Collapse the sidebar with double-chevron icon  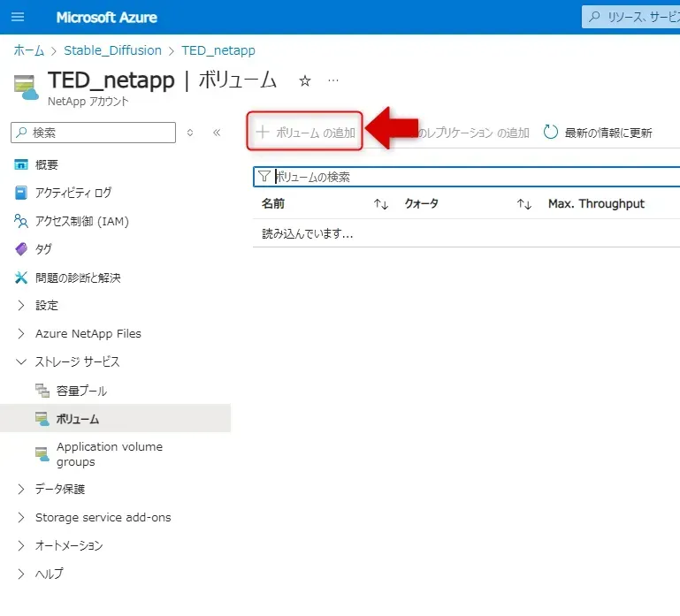coord(217,133)
